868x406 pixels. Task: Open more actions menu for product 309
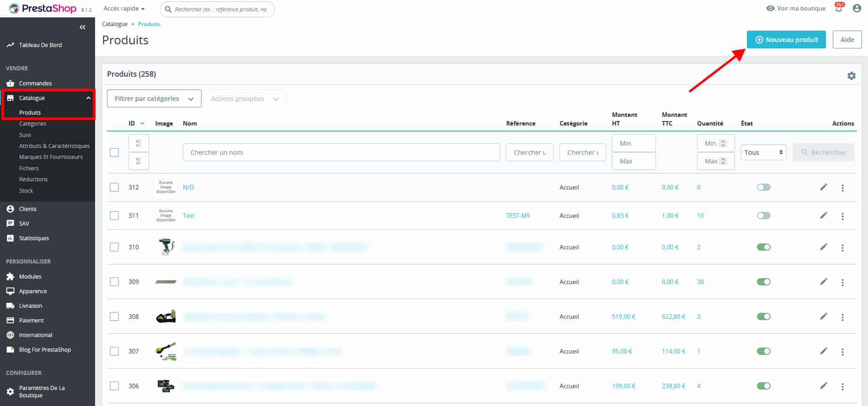coord(842,282)
